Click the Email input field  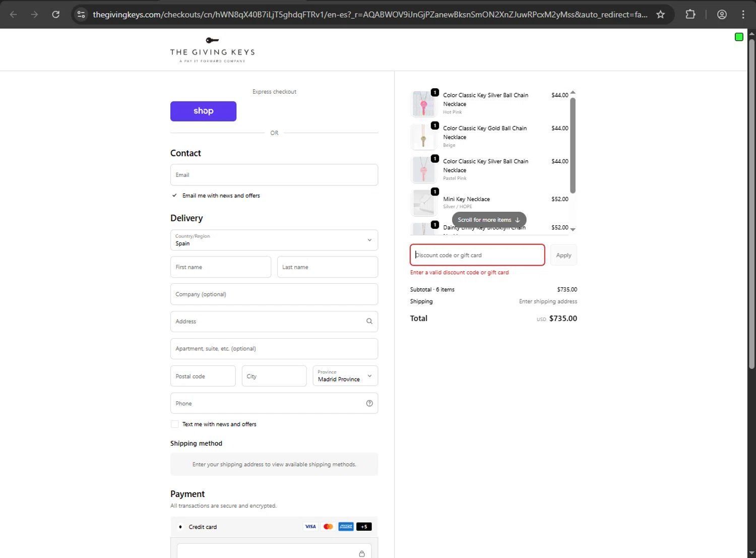[x=274, y=175]
